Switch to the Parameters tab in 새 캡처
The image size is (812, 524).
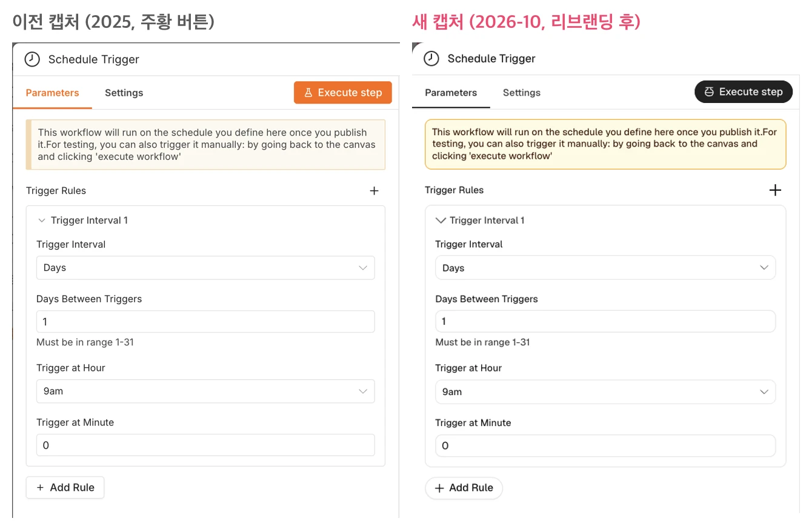click(451, 93)
